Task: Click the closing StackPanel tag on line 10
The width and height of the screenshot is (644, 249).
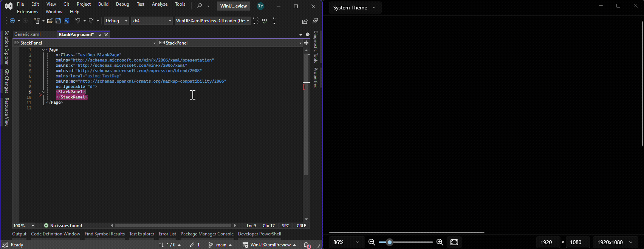Action: pos(72,97)
